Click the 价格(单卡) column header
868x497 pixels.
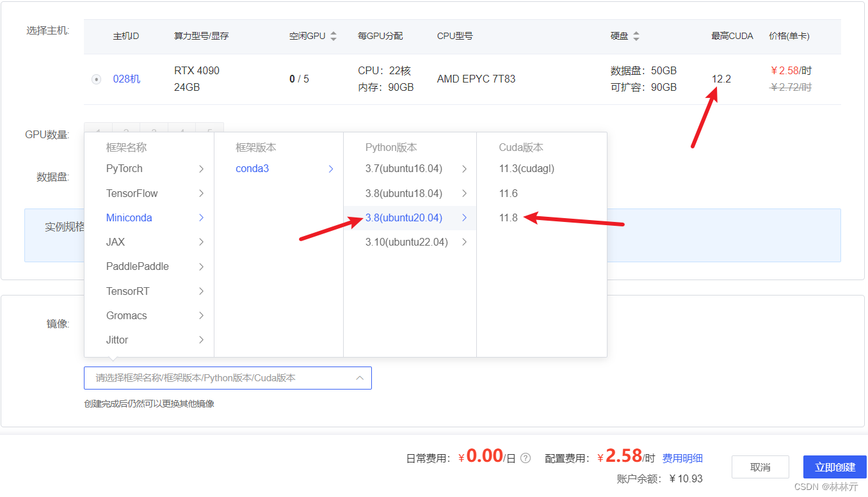pos(789,36)
